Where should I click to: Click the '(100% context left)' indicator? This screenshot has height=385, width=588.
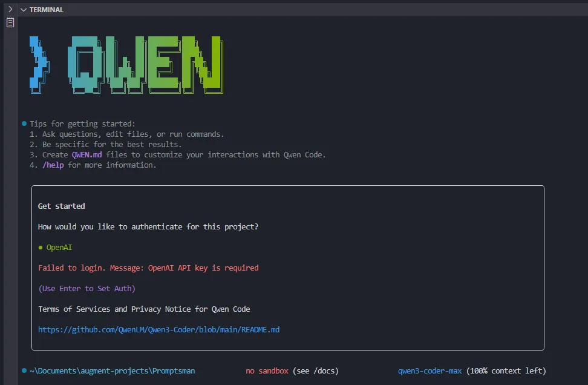coord(506,370)
